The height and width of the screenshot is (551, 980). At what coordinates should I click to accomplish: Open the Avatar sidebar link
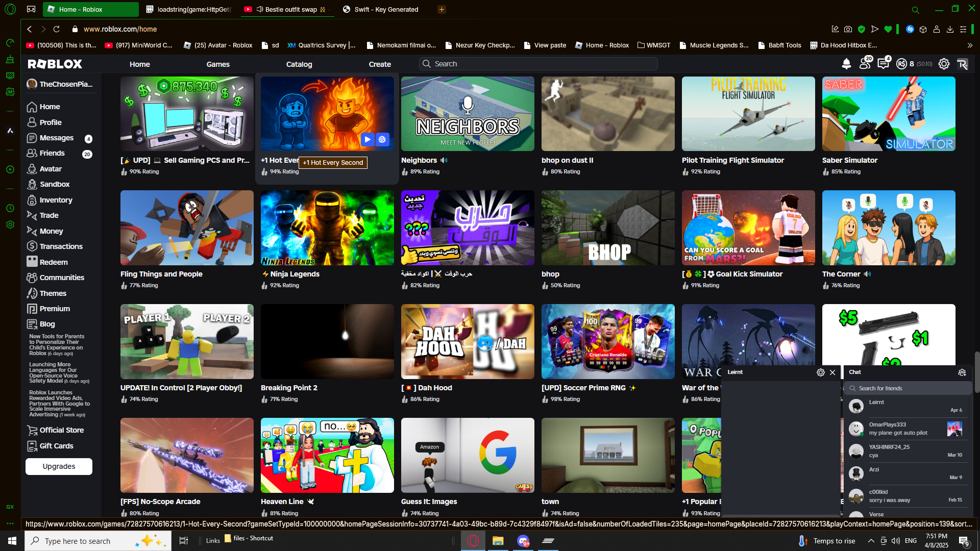[x=51, y=169]
